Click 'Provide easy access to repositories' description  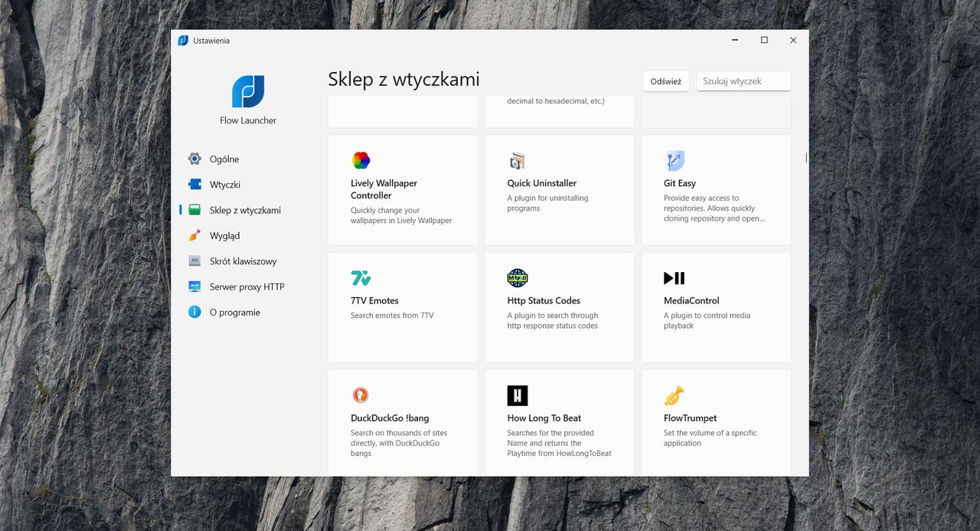[x=714, y=208]
